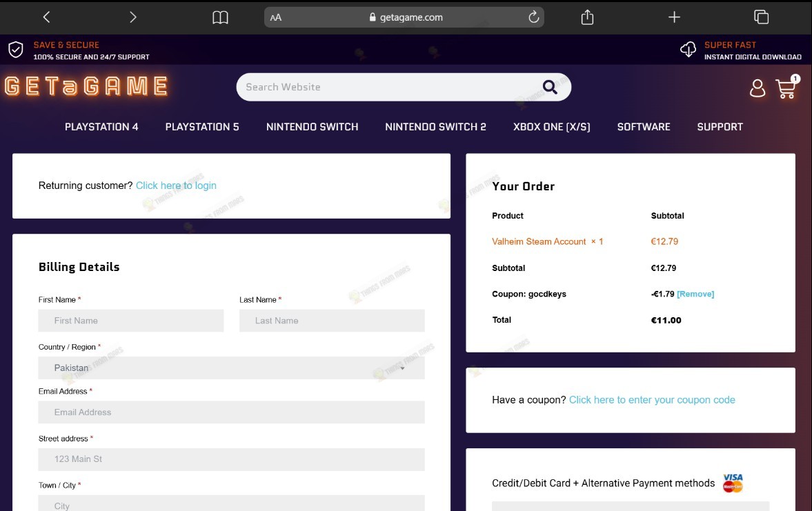This screenshot has height=511, width=812.
Task: Open the user account icon
Action: pyautogui.click(x=757, y=88)
